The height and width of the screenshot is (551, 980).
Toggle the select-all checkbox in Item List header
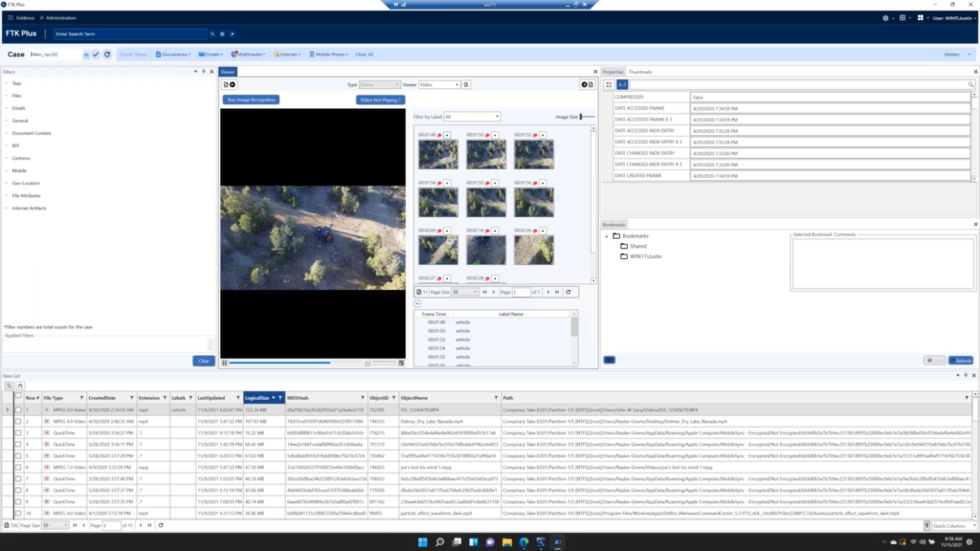(x=18, y=396)
